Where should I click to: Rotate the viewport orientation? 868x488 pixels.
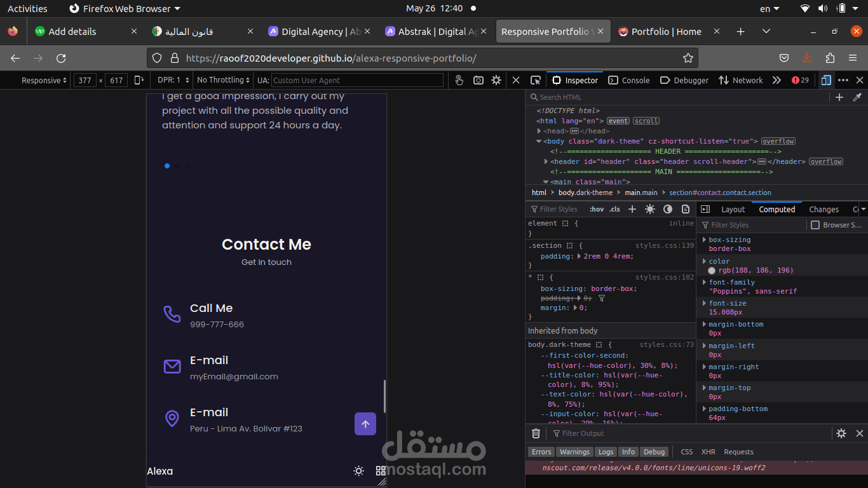pos(139,80)
